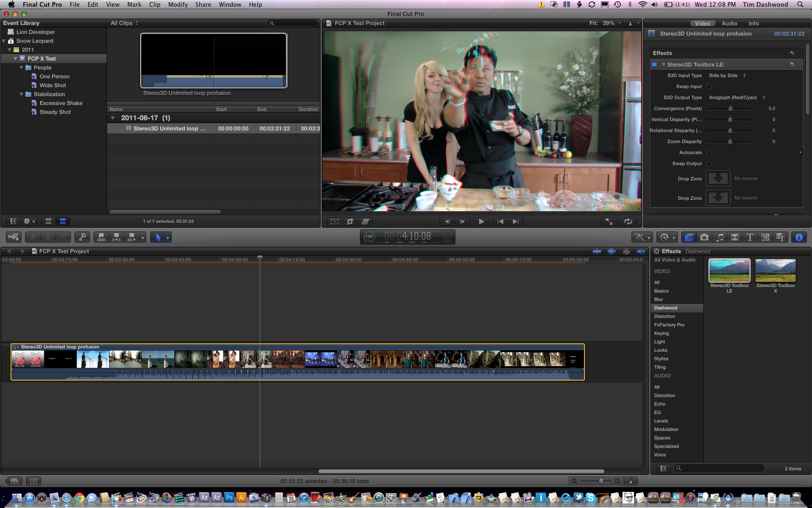
Task: Go to next edit point button
Action: [x=516, y=221]
